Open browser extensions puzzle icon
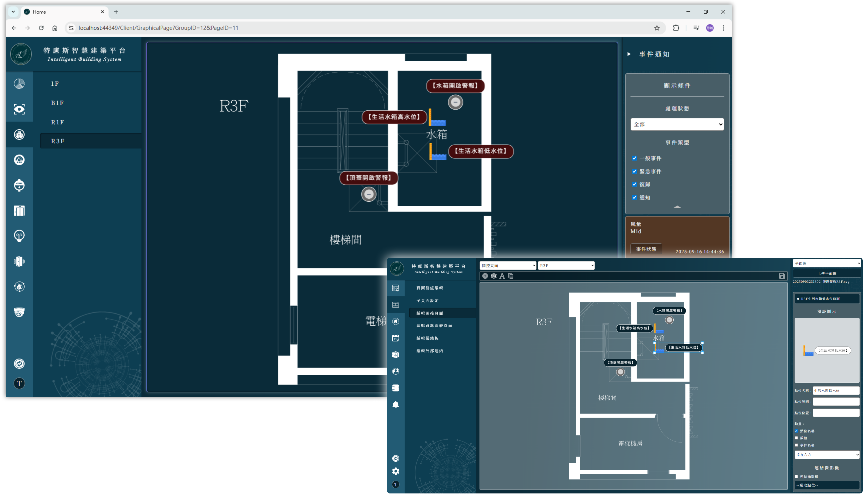Screen dimensions: 868x498 [676, 28]
